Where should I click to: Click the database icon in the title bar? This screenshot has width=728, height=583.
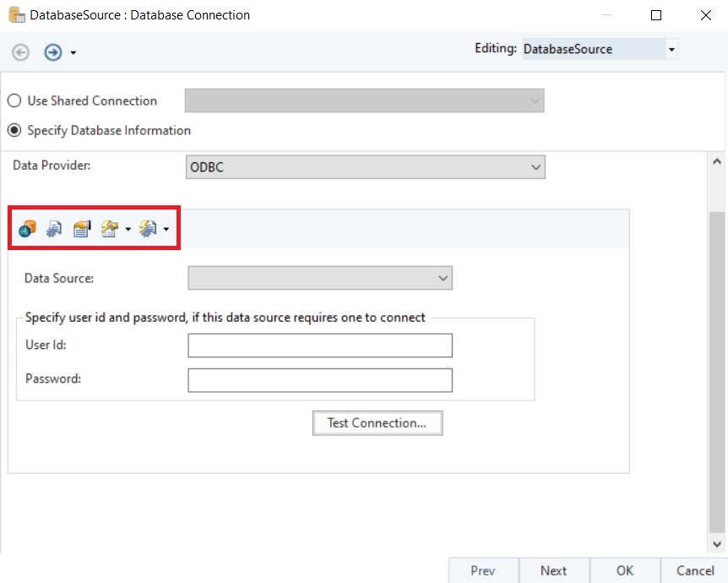click(x=16, y=14)
